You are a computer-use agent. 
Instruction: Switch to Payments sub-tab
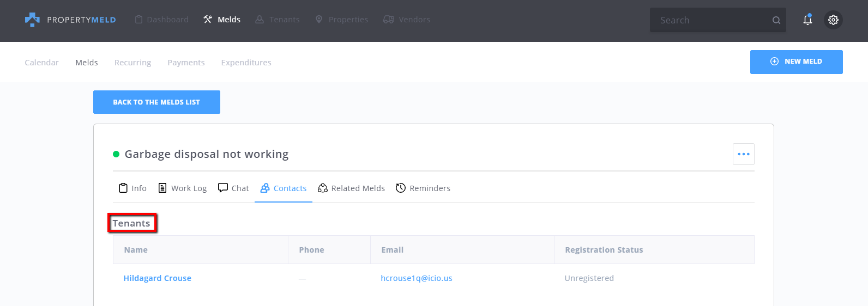tap(186, 63)
